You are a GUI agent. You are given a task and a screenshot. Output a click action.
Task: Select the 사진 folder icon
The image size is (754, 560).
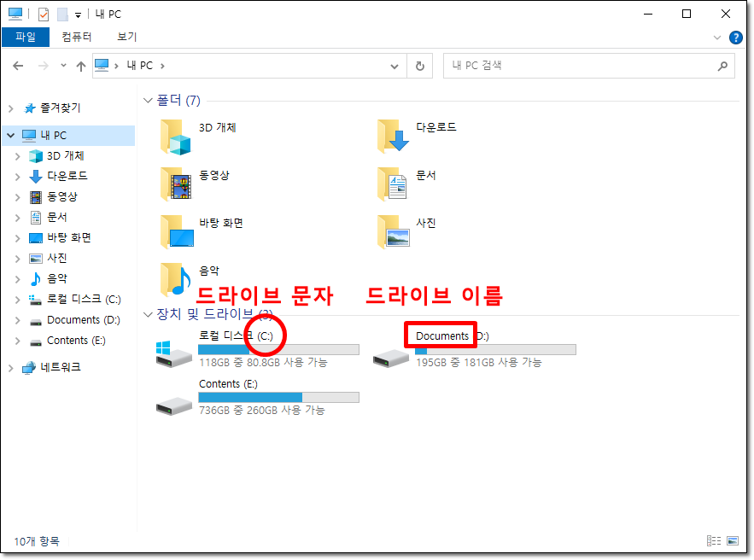393,231
